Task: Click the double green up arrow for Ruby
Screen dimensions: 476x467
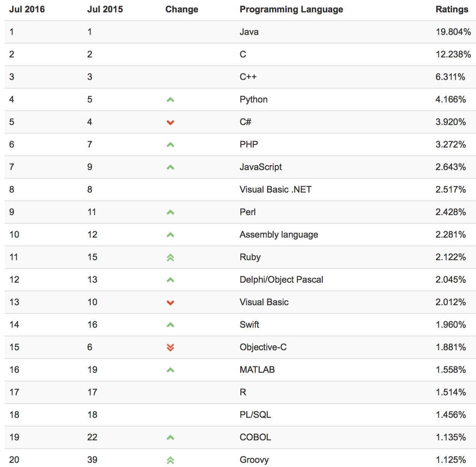Action: pyautogui.click(x=170, y=258)
